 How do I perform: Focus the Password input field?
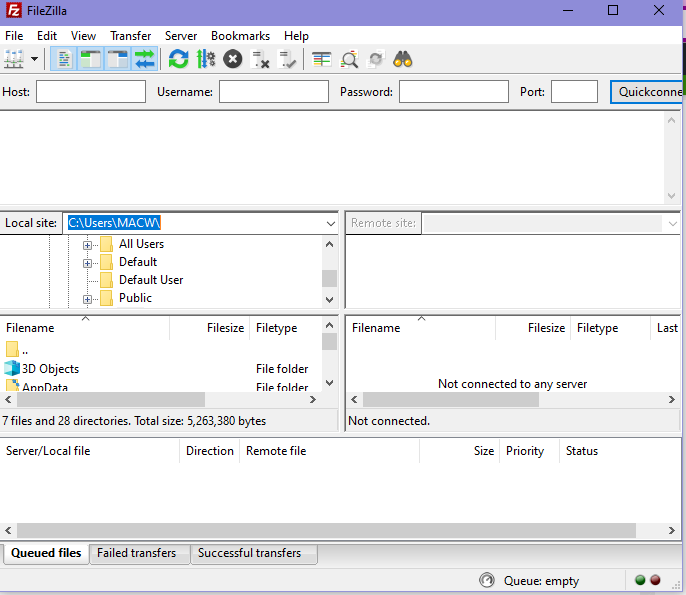[x=454, y=91]
